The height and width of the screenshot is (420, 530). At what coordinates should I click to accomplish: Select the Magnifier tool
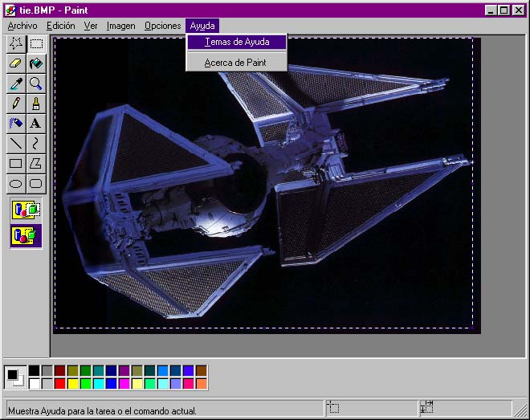click(x=36, y=84)
